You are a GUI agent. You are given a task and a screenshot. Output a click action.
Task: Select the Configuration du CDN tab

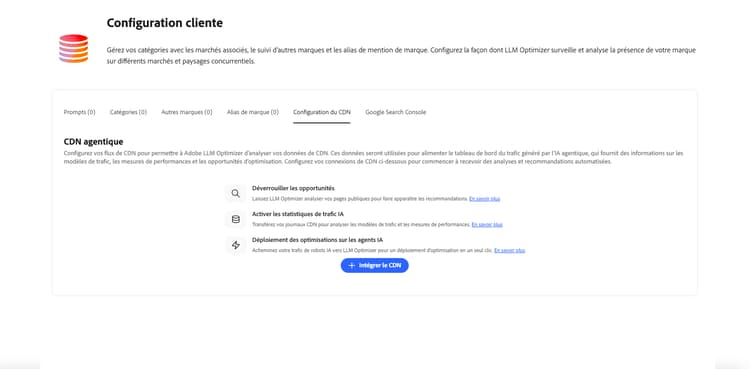[x=321, y=112]
